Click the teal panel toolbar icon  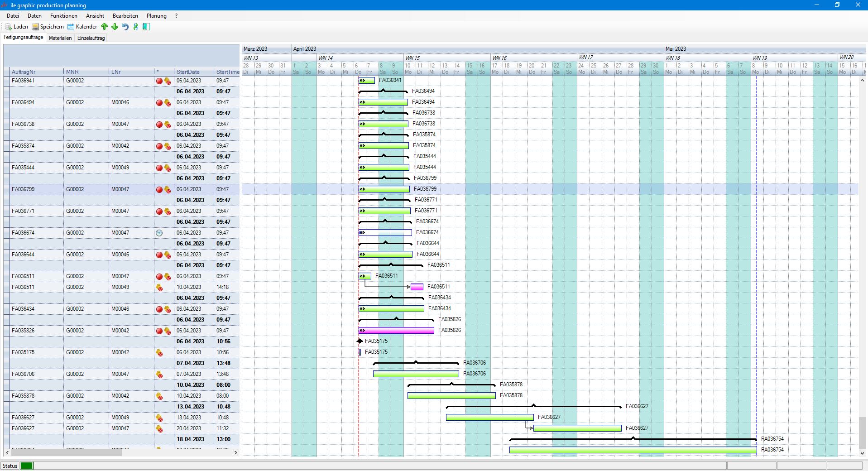point(146,27)
